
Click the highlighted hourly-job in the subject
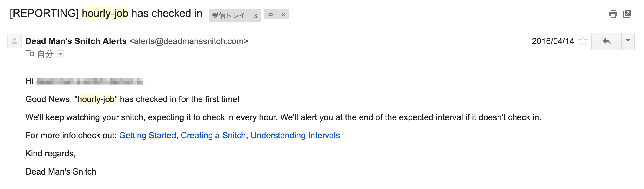[x=105, y=13]
